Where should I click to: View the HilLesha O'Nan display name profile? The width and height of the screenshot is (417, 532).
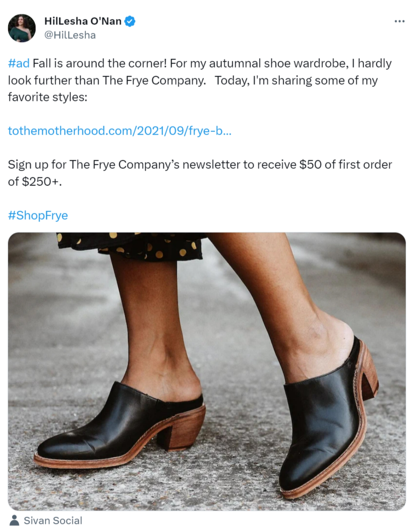83,21
